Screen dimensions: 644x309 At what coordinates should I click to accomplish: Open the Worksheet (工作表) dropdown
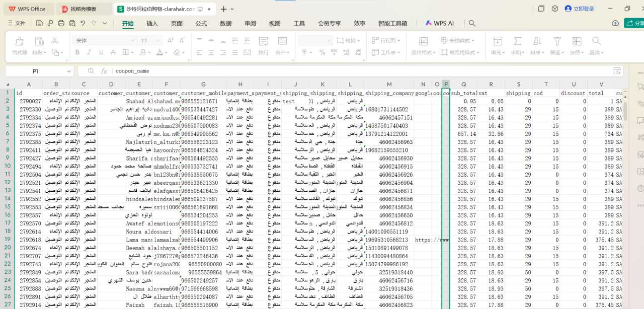pyautogui.click(x=386, y=52)
